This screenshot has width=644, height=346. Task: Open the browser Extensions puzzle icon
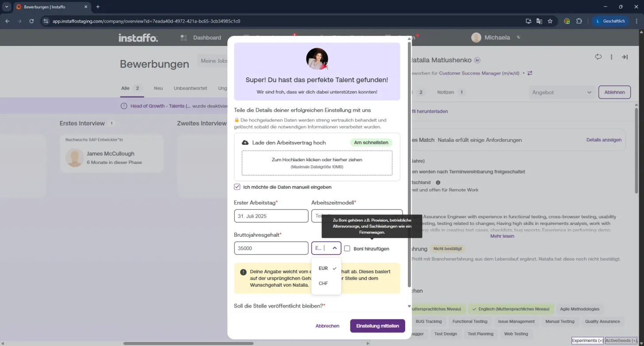click(579, 21)
